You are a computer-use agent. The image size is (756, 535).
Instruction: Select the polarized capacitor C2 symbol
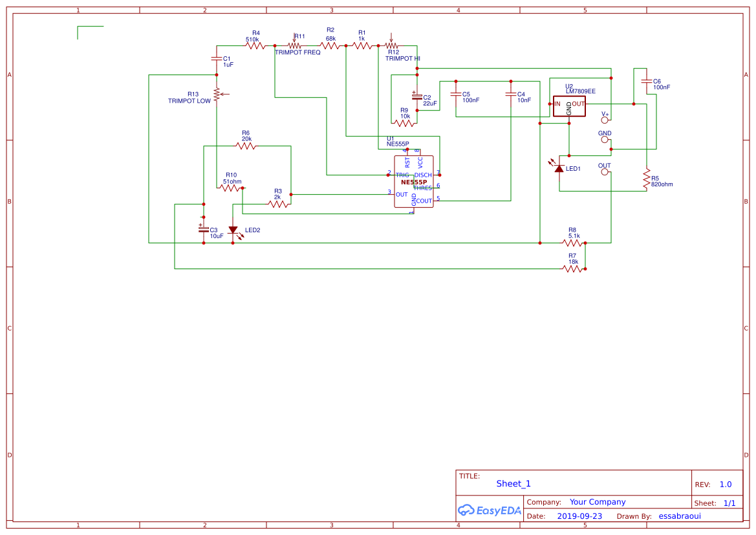[417, 98]
